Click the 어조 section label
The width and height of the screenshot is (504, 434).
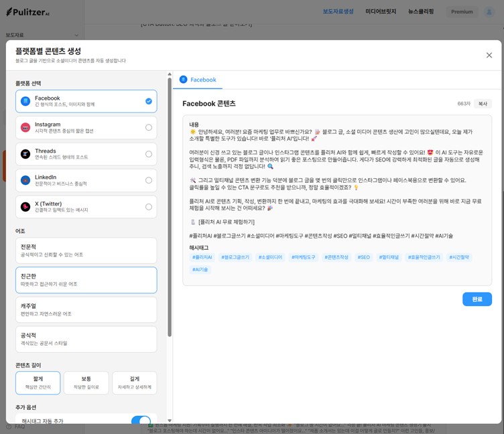(x=20, y=231)
